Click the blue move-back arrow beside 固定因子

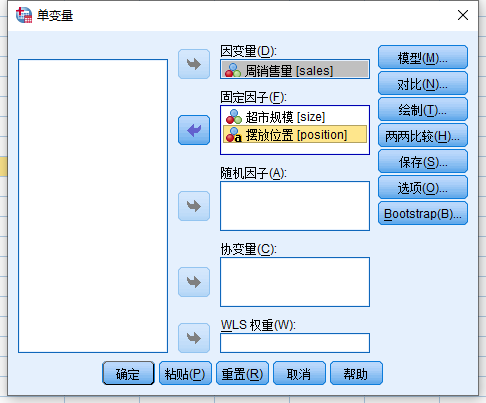pyautogui.click(x=194, y=130)
